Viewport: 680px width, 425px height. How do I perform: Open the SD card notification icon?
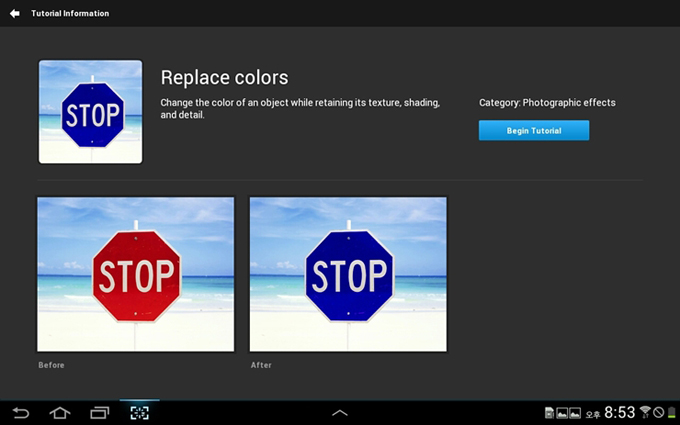549,413
